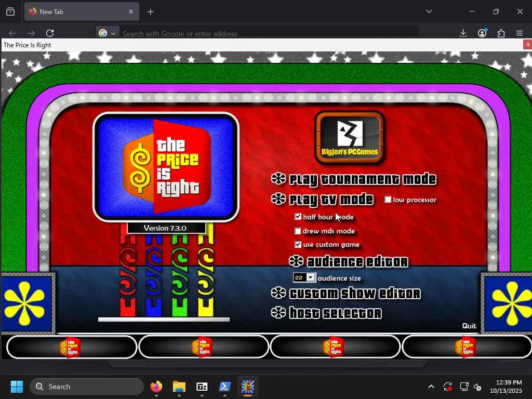Image resolution: width=532 pixels, height=399 pixels.
Task: Open File Explorer from the taskbar
Action: pyautogui.click(x=179, y=387)
